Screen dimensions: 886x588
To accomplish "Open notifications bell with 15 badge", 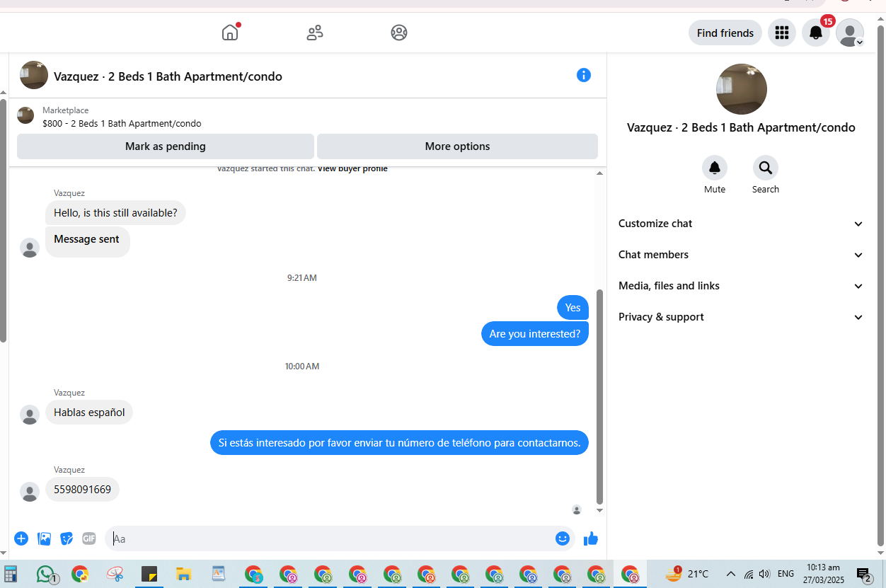I will (x=816, y=33).
